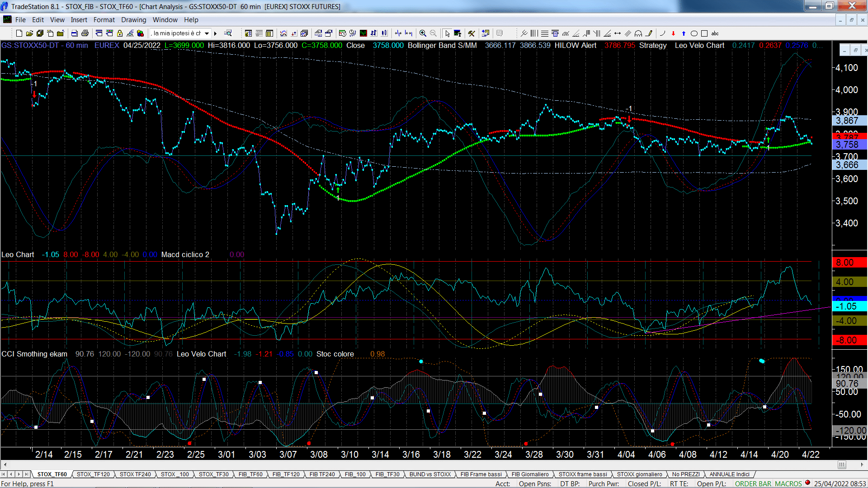This screenshot has width=868, height=488.
Task: Open the Help menu
Action: coord(191,20)
